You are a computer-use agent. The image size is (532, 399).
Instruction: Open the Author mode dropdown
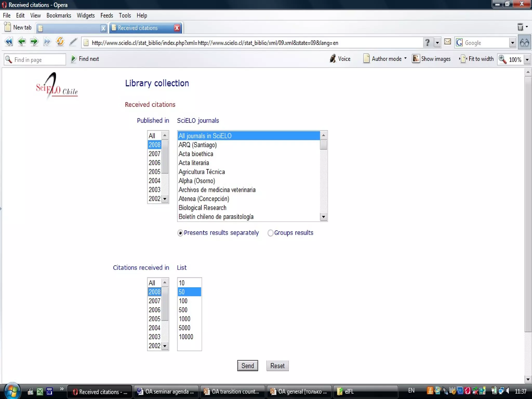tap(405, 59)
